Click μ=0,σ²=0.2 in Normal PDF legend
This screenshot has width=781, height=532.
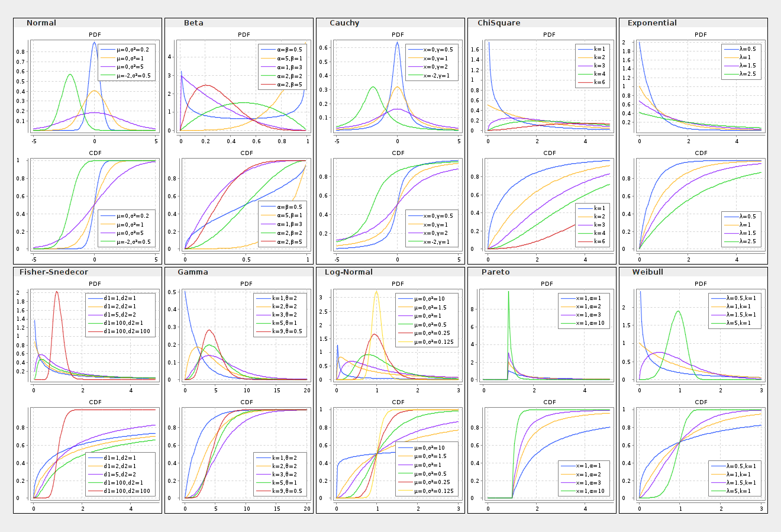point(133,50)
